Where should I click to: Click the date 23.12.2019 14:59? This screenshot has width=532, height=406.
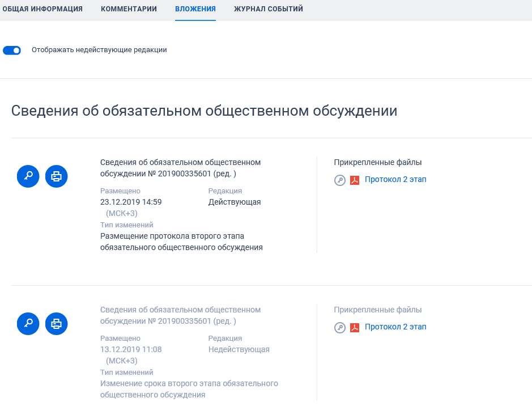click(x=131, y=202)
